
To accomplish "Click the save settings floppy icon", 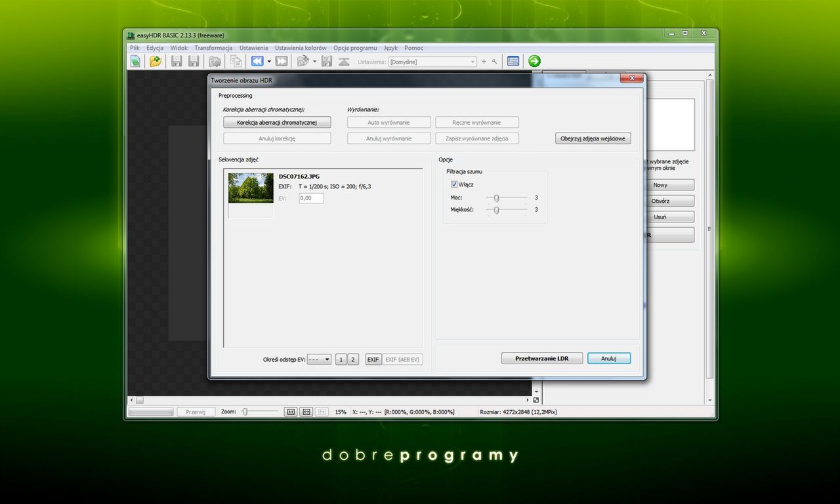I will coord(326,61).
